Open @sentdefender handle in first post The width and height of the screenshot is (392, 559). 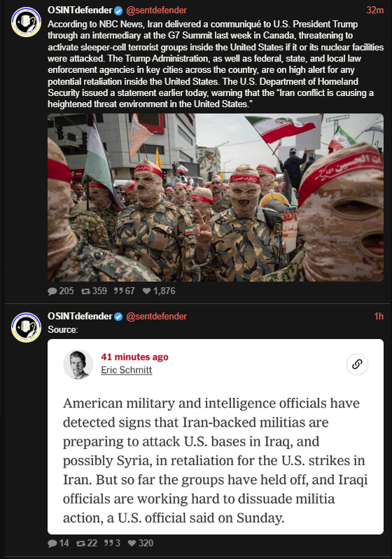click(x=156, y=11)
